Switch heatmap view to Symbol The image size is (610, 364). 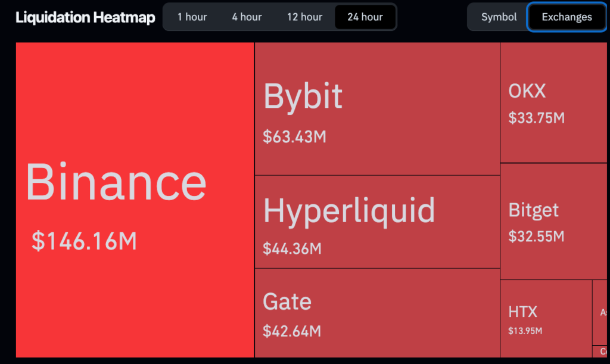pyautogui.click(x=499, y=17)
